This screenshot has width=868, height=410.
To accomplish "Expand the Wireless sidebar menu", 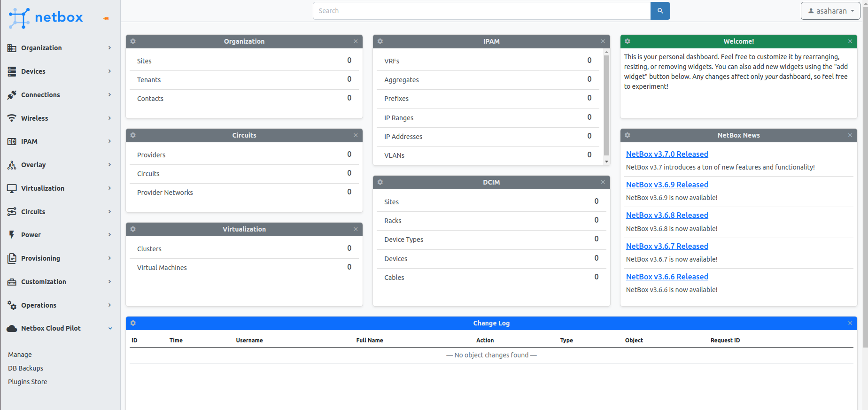I will 109,118.
